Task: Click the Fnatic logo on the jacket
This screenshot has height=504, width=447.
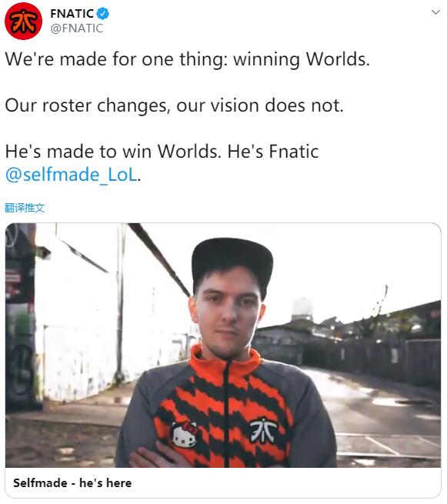Action: (x=263, y=430)
